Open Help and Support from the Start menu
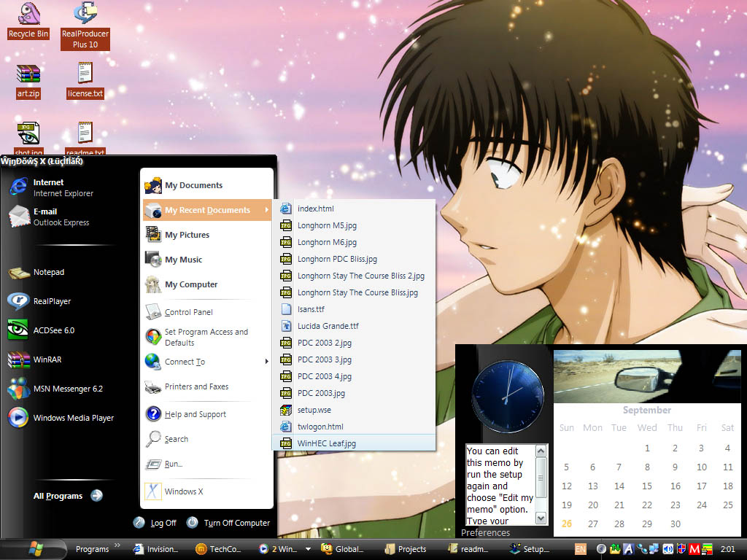Viewport: 747px width, 560px height. (x=206, y=414)
